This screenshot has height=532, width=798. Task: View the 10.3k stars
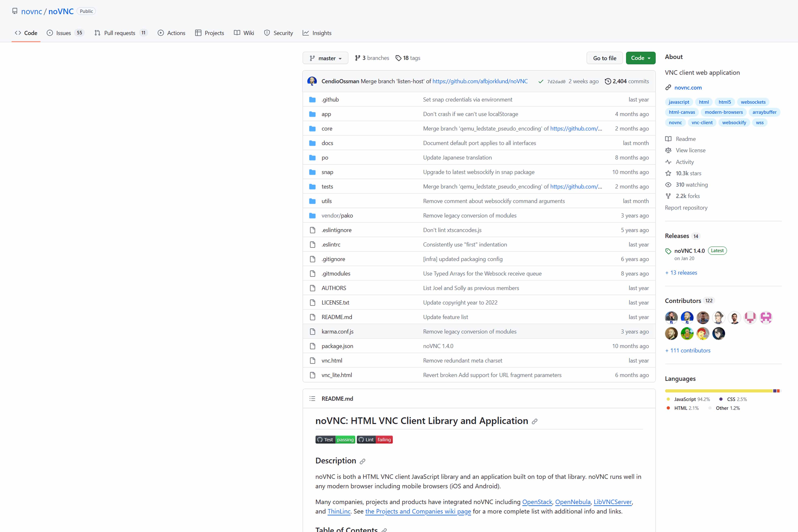(x=683, y=173)
